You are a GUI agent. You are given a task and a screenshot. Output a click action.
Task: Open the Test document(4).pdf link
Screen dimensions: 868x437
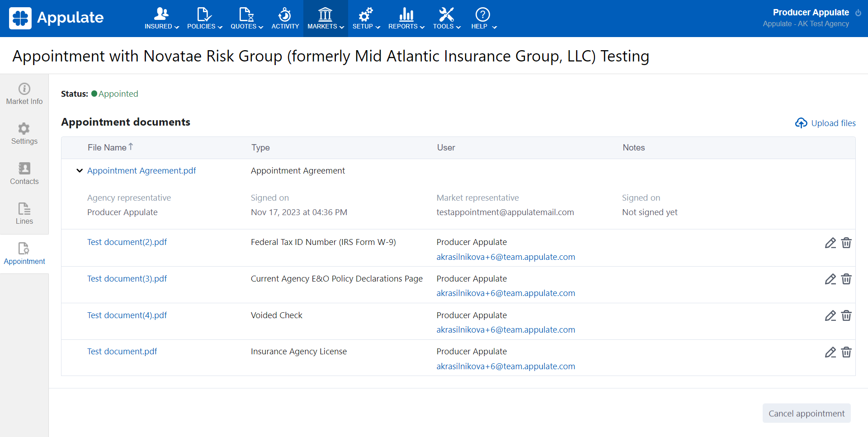(x=127, y=315)
